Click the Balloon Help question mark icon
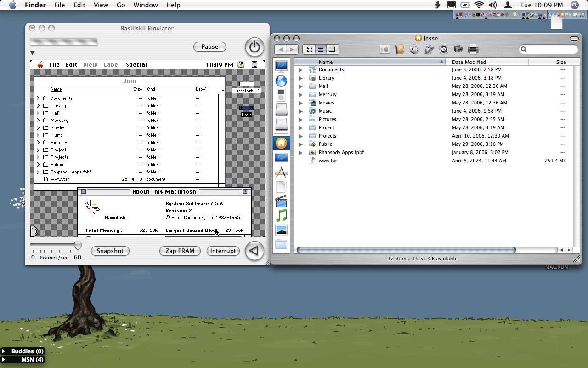Screen dimensions: 588x368 point(241,65)
